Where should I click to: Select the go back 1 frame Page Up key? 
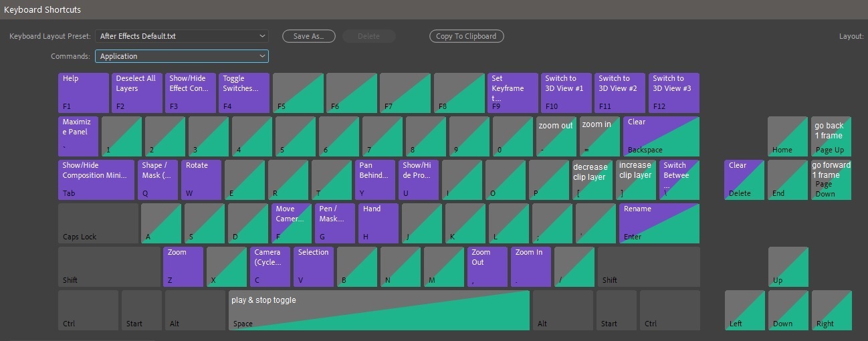point(831,136)
